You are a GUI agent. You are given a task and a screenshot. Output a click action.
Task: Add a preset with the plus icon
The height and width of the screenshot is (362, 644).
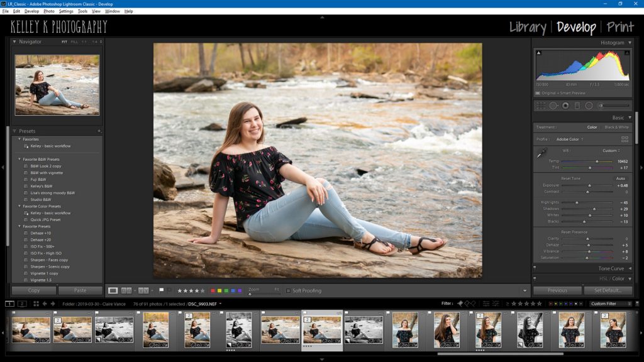pyautogui.click(x=99, y=131)
